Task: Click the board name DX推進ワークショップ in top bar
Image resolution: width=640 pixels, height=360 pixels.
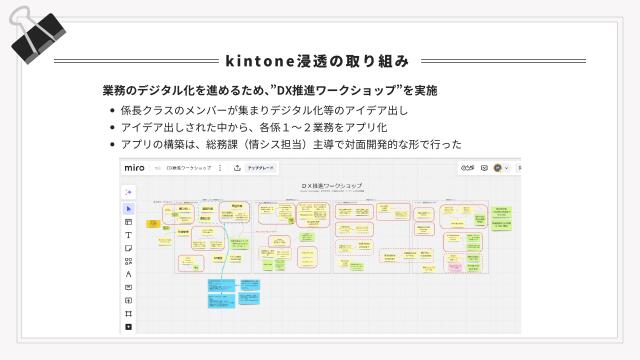Action: click(x=189, y=168)
